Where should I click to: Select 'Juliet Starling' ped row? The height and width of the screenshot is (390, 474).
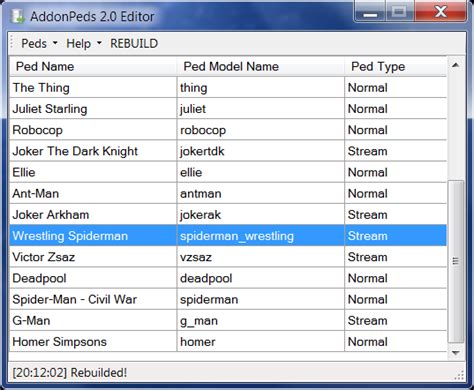(228, 109)
